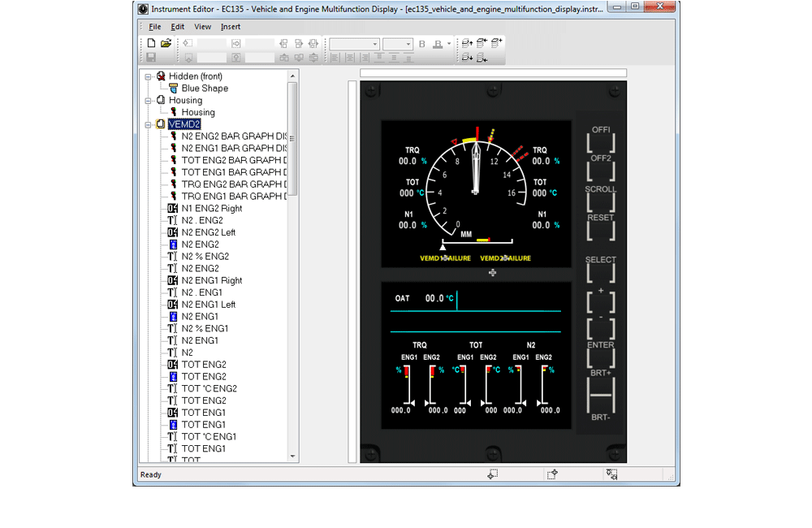Open the File menu
Screen dimensions: 812x528
click(x=154, y=26)
